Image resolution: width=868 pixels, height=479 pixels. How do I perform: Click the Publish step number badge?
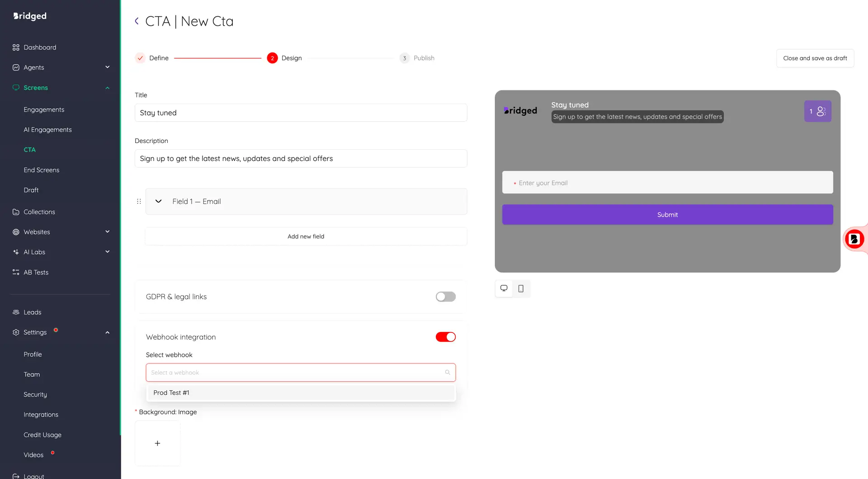click(x=405, y=58)
